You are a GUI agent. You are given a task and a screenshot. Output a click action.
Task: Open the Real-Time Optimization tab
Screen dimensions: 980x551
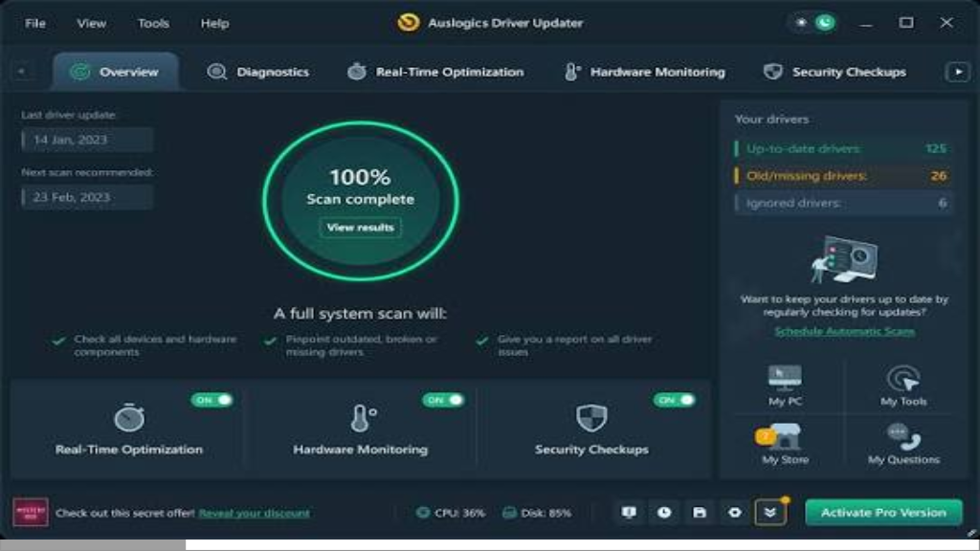point(435,72)
